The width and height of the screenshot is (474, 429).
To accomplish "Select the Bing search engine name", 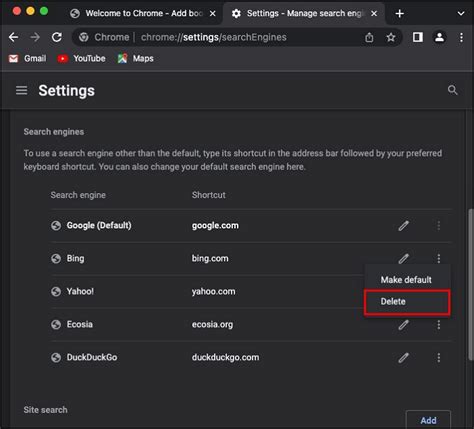I will point(75,258).
